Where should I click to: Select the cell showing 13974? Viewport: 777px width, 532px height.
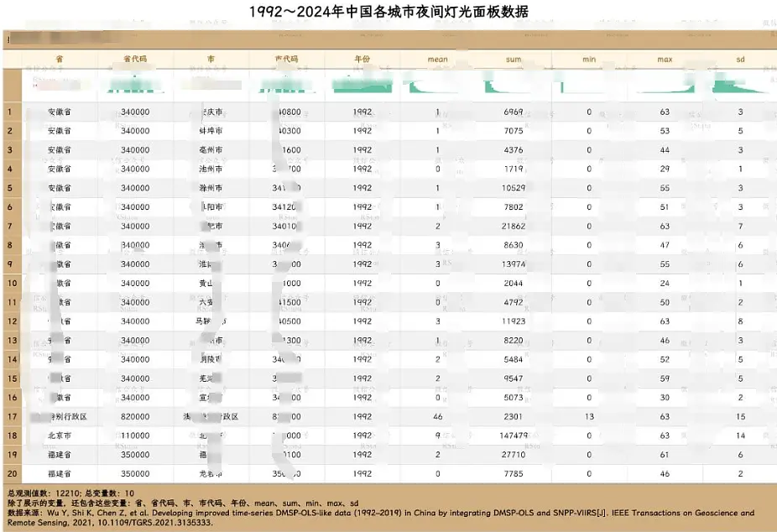[514, 264]
